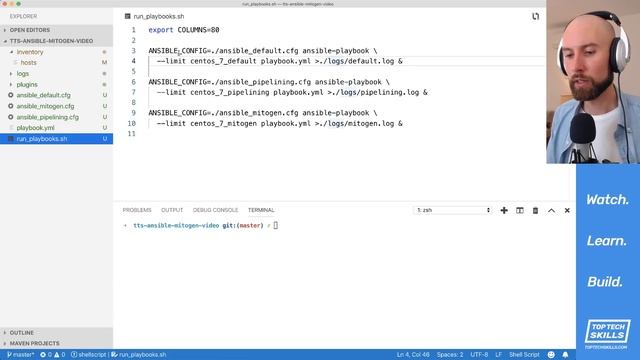Open the changes compare icon in editor title
The image size is (640, 360).
(x=535, y=16)
